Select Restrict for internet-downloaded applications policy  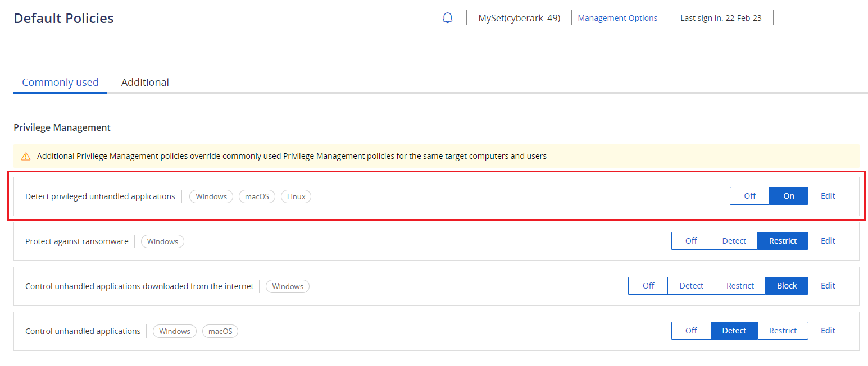740,285
